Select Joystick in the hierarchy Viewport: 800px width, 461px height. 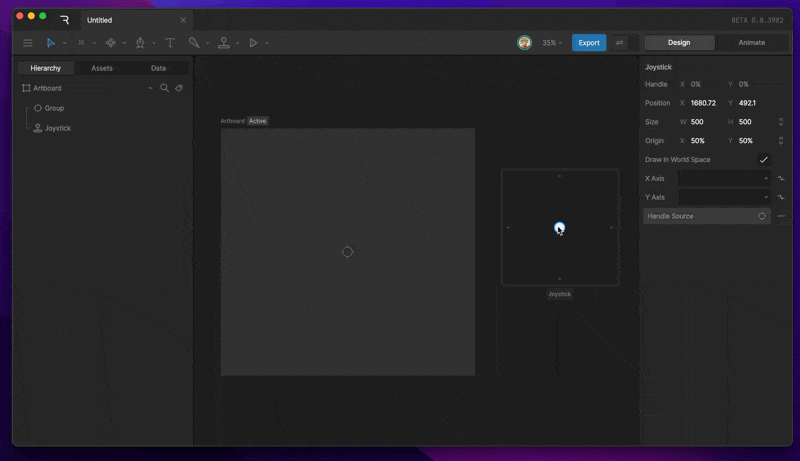point(58,128)
